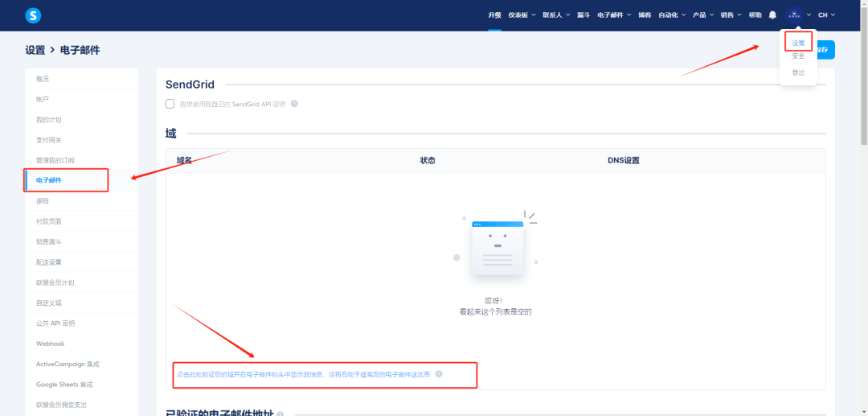
Task: Click the 状态 column header
Action: pyautogui.click(x=428, y=161)
